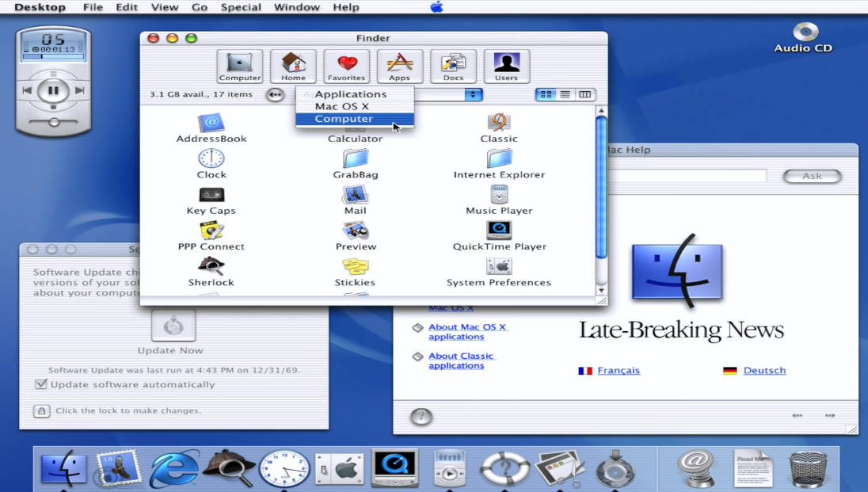Click the music player volume slider knob
Screen dimensions: 868x492
(54, 121)
